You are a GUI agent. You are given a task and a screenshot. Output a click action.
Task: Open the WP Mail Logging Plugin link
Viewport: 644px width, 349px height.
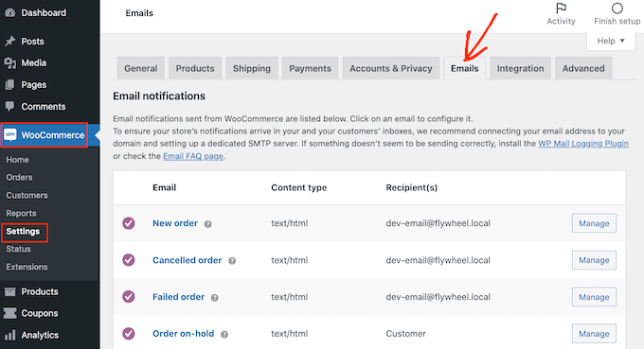tap(583, 144)
